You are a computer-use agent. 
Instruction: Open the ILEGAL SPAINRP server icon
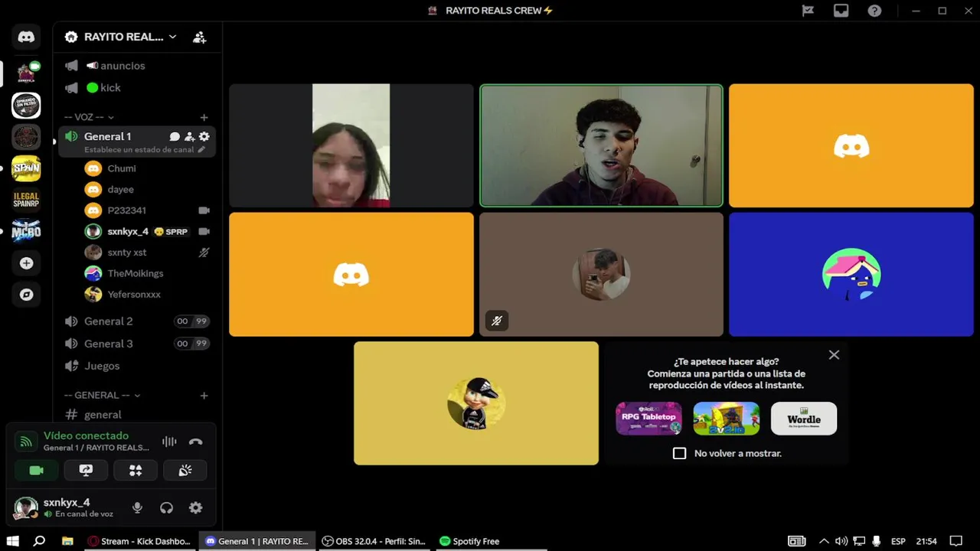[x=26, y=200]
